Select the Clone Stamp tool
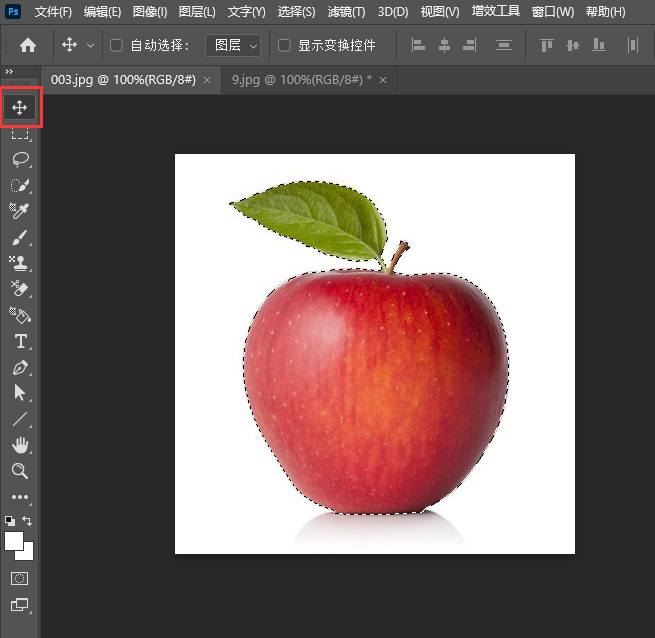This screenshot has height=638, width=655. tap(19, 263)
